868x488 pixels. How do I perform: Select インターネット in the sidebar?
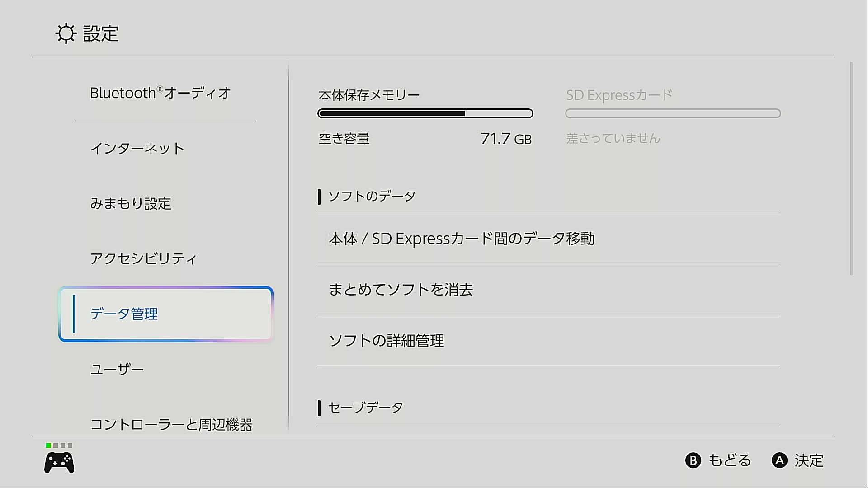pyautogui.click(x=137, y=149)
